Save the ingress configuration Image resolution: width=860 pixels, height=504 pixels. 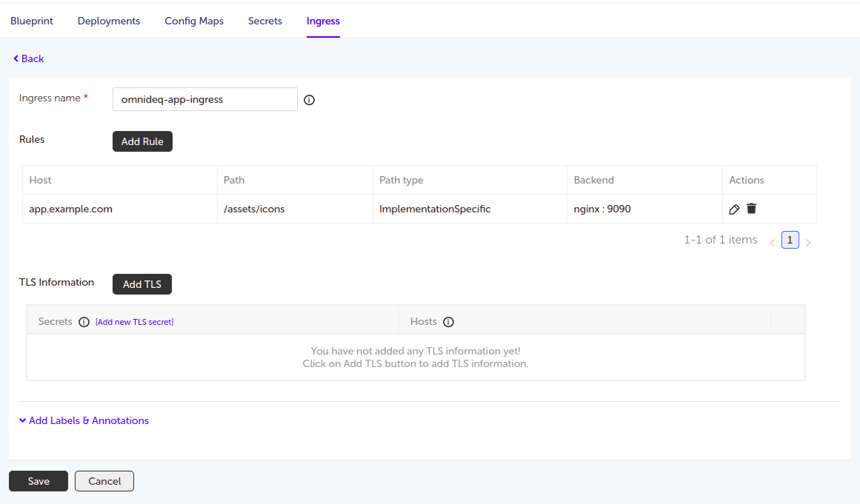pos(39,481)
